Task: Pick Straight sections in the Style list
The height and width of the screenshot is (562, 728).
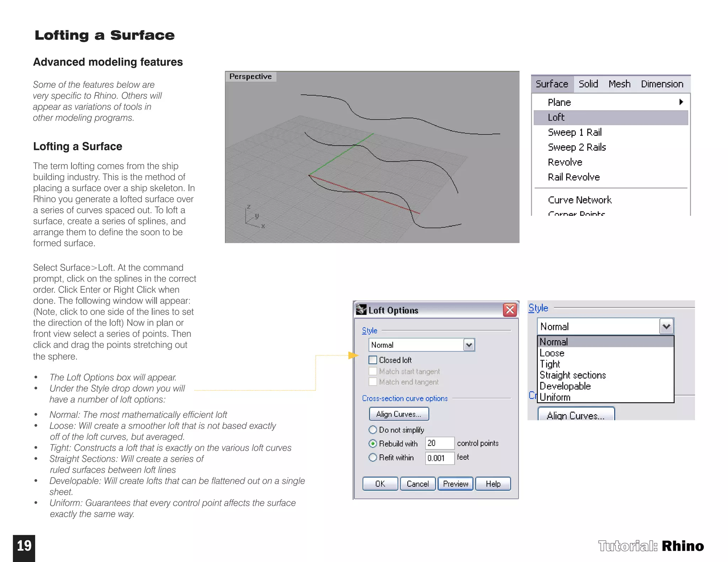Action: click(606, 375)
